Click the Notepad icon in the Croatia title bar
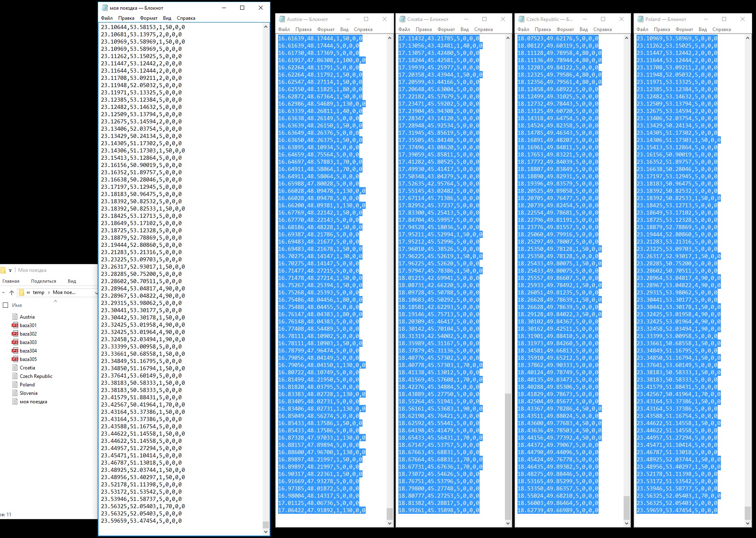This screenshot has width=756, height=538. (402, 19)
